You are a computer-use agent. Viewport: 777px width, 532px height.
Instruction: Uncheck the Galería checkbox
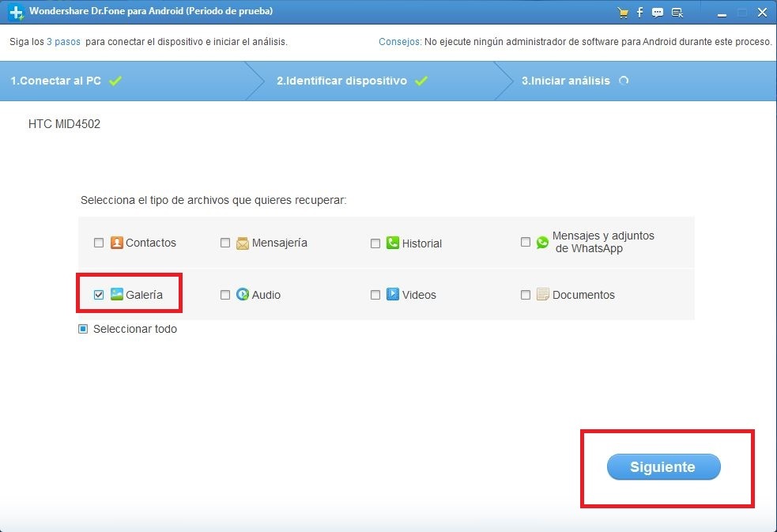coord(99,295)
